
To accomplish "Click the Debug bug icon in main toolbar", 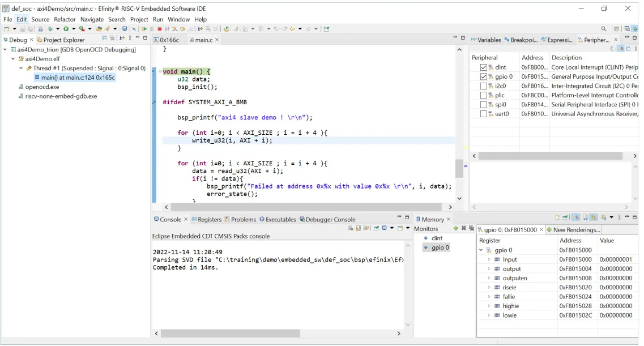I will (50, 29).
